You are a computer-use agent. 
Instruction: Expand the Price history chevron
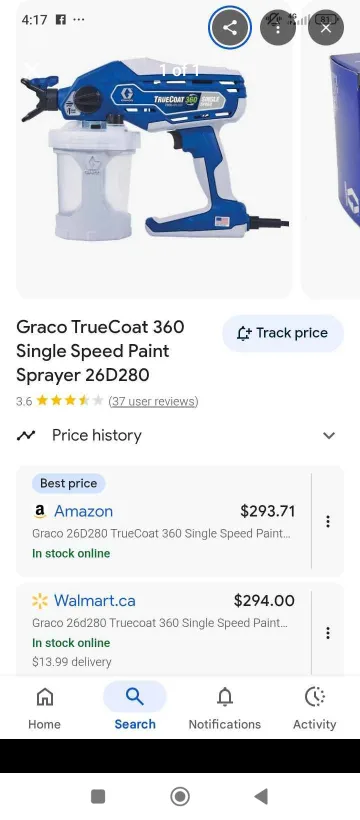click(329, 435)
